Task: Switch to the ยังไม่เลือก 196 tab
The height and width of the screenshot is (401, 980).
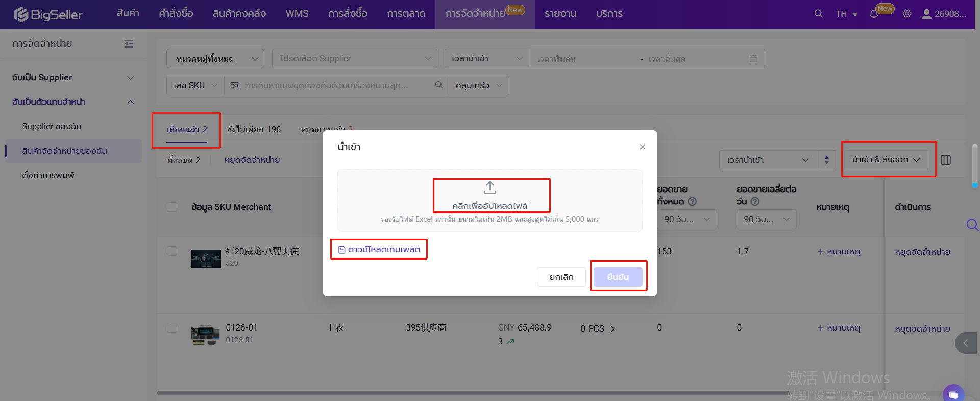Action: [x=254, y=129]
